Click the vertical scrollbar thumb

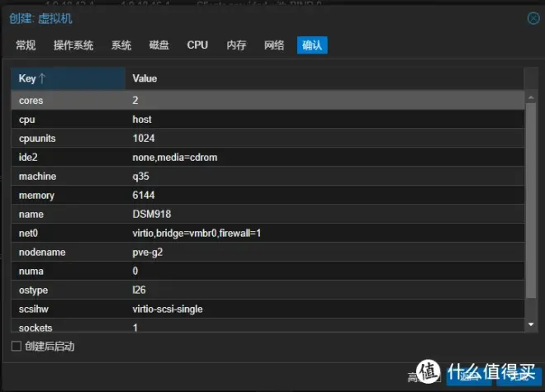click(x=531, y=201)
